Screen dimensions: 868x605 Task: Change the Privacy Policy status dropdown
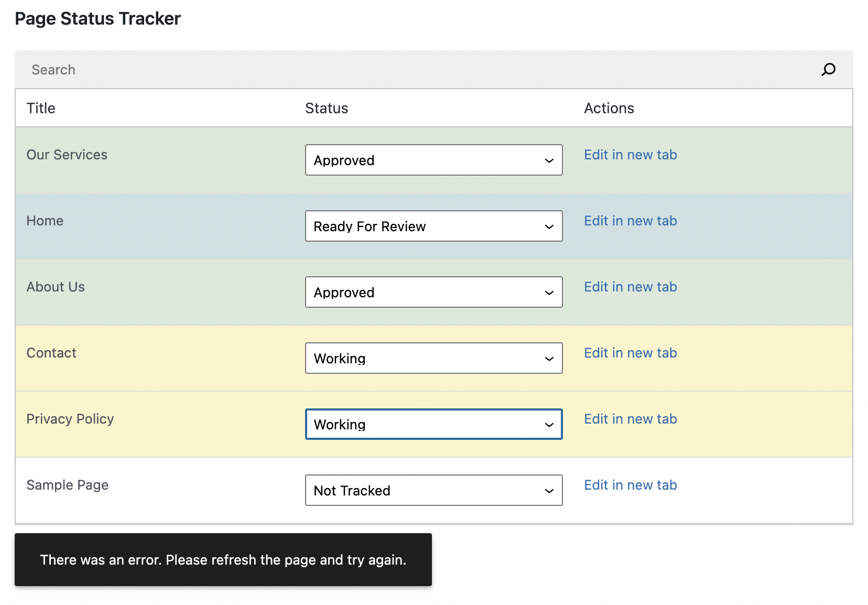tap(433, 424)
